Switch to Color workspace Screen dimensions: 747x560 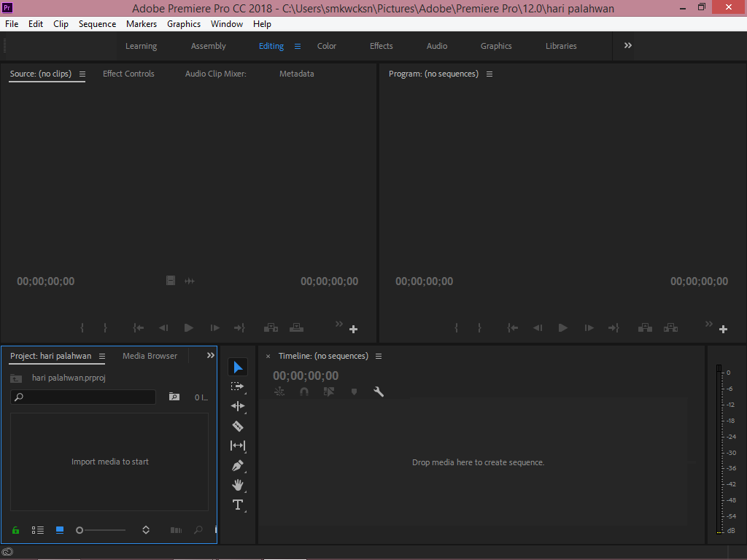(x=327, y=46)
